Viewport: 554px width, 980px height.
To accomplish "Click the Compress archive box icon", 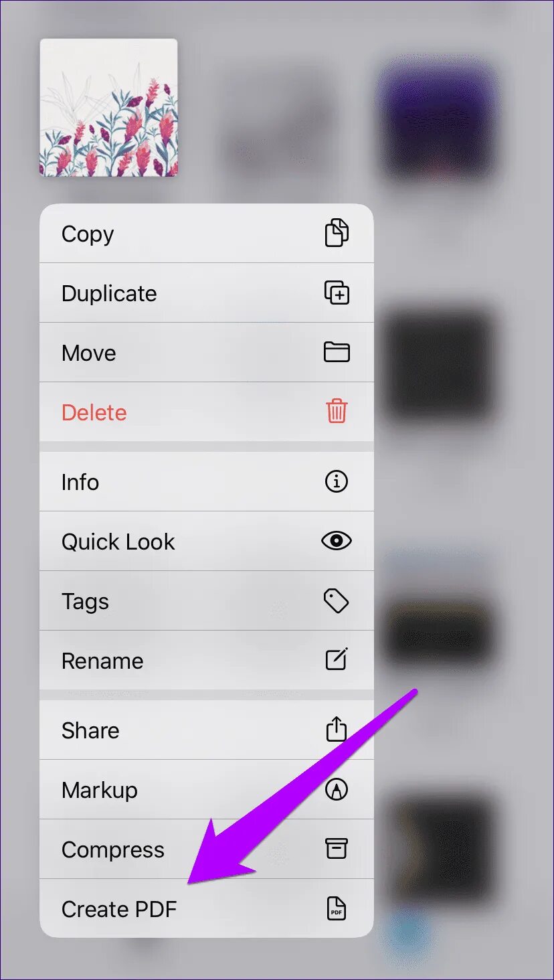I will pos(337,849).
